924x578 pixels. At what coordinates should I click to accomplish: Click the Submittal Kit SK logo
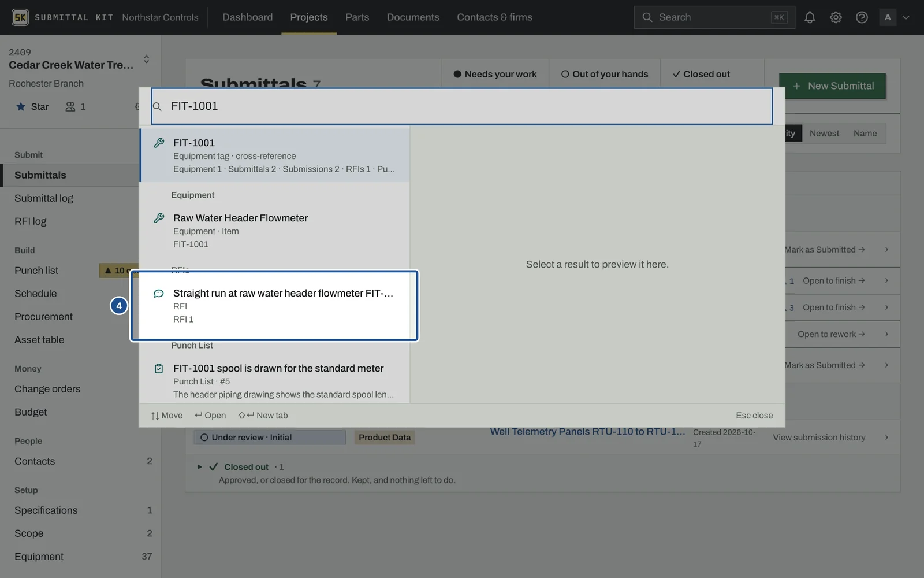tap(20, 17)
